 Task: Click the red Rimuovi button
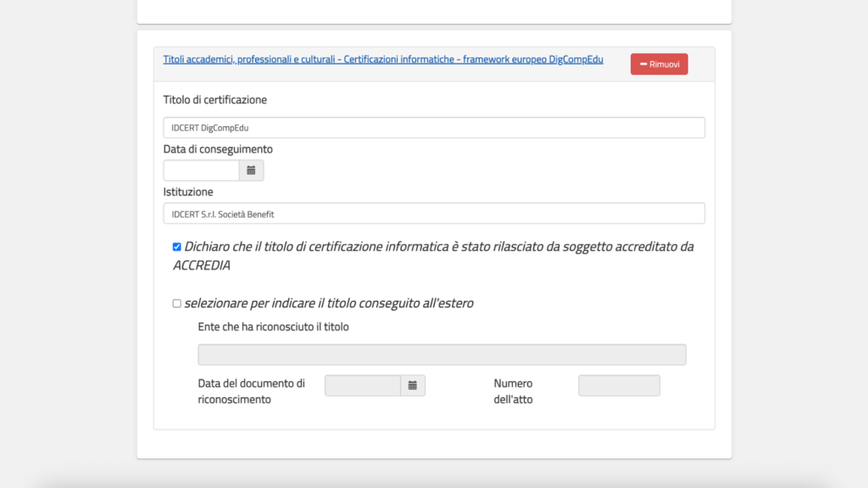click(x=659, y=64)
